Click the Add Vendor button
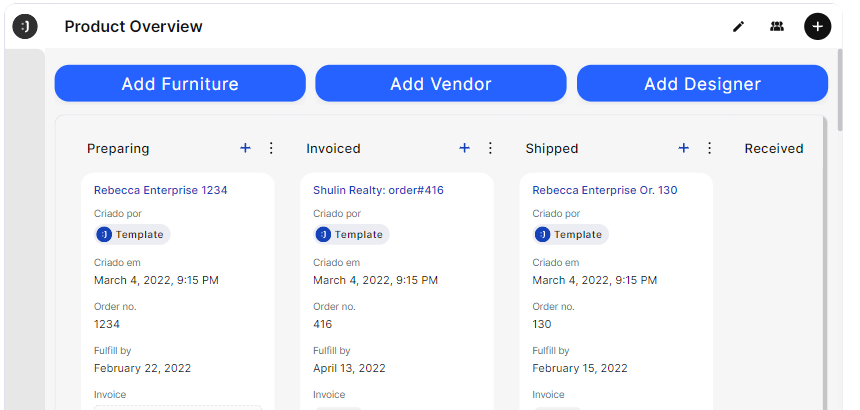 click(x=441, y=84)
